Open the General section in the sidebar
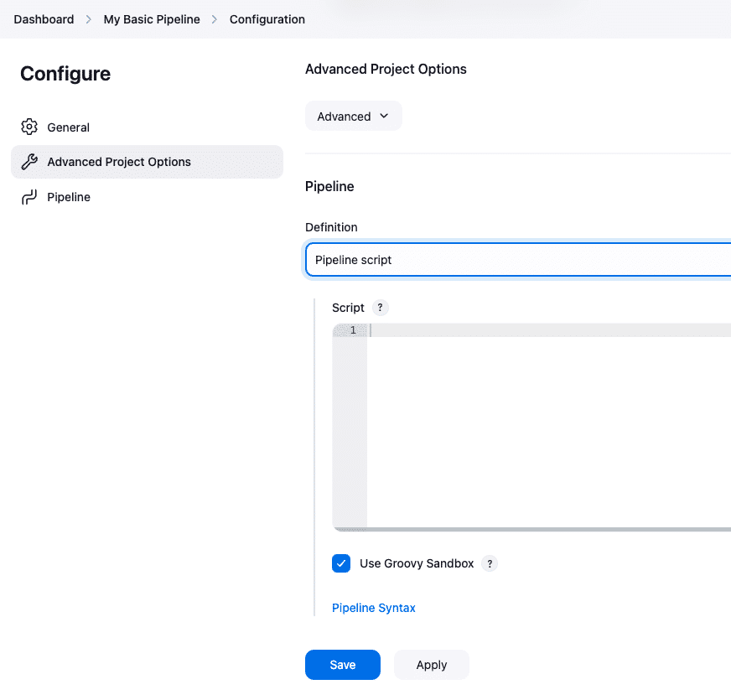 tap(147, 127)
